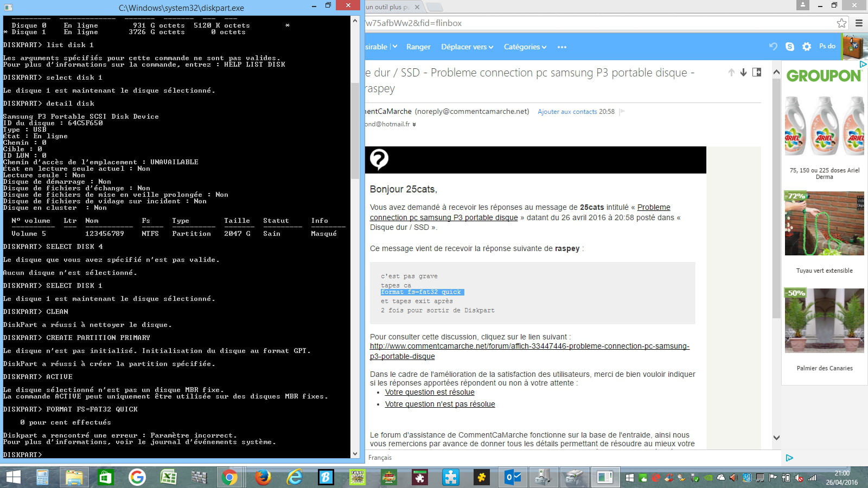The width and height of the screenshot is (868, 488).
Task: Open the Tuyau vert extensible ad image
Action: [824, 223]
